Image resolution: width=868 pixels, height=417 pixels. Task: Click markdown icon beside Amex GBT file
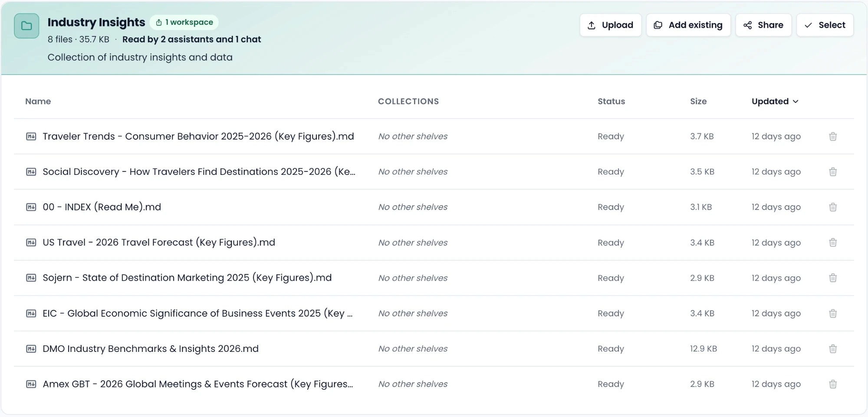(x=31, y=384)
